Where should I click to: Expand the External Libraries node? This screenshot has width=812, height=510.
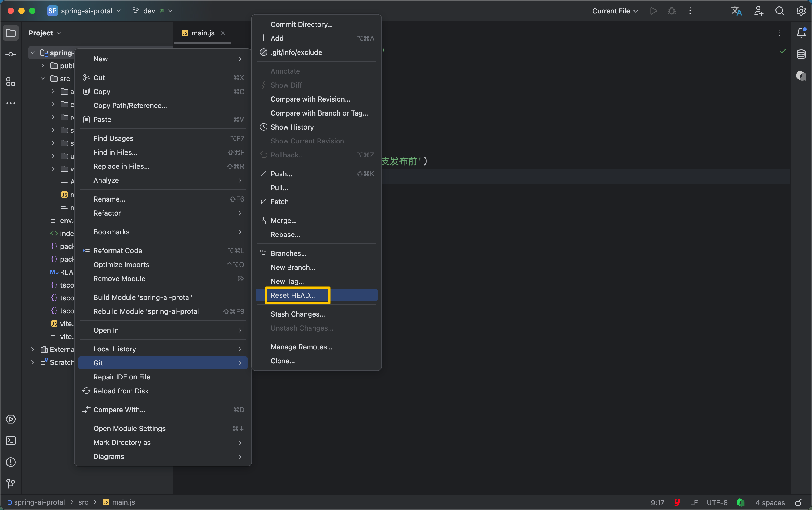(x=33, y=349)
